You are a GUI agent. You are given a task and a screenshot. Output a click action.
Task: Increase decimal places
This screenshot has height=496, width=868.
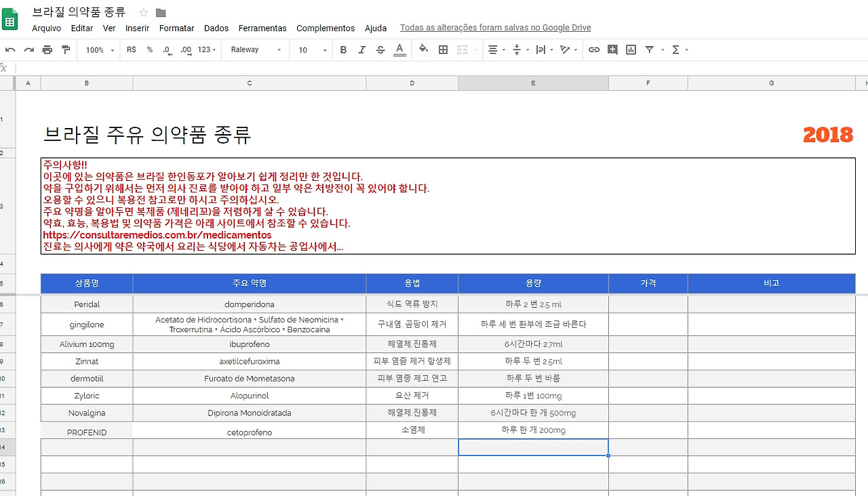click(x=186, y=49)
